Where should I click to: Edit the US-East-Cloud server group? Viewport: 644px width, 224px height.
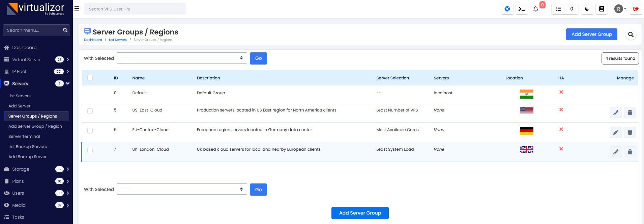(615, 113)
